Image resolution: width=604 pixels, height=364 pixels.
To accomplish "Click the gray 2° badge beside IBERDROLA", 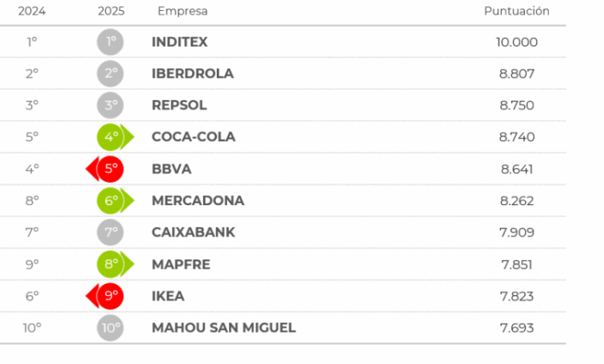I will tap(111, 74).
